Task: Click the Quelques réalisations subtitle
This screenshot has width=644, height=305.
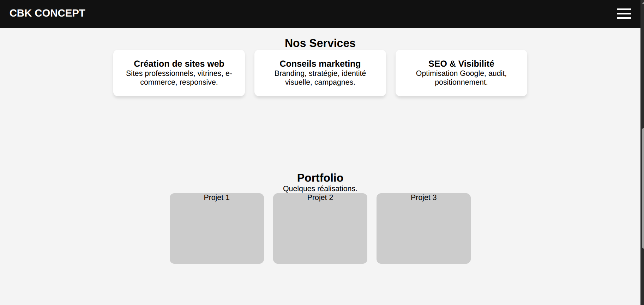Action: tap(320, 189)
